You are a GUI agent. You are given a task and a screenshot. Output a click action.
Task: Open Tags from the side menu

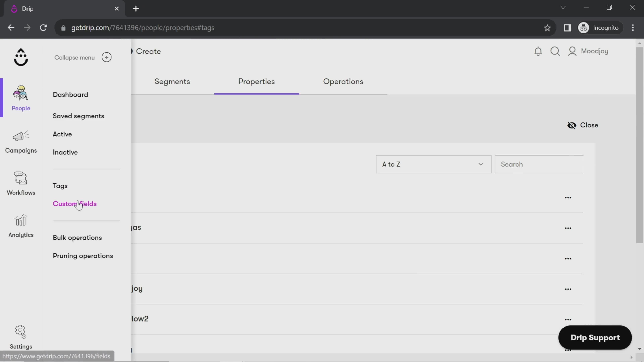[x=60, y=186]
